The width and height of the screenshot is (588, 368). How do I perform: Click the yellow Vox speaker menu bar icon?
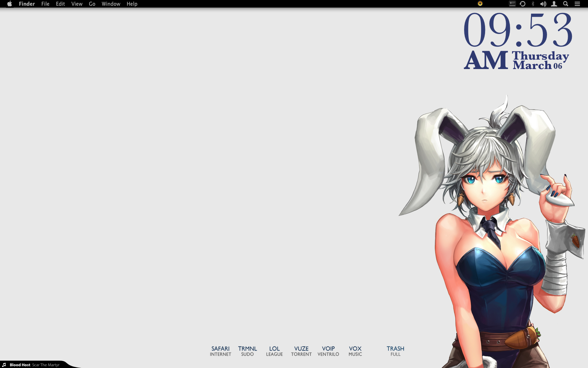(x=480, y=4)
